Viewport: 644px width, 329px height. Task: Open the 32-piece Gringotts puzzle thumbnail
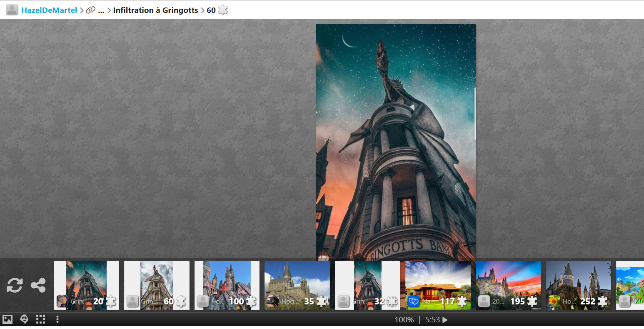[x=367, y=285]
